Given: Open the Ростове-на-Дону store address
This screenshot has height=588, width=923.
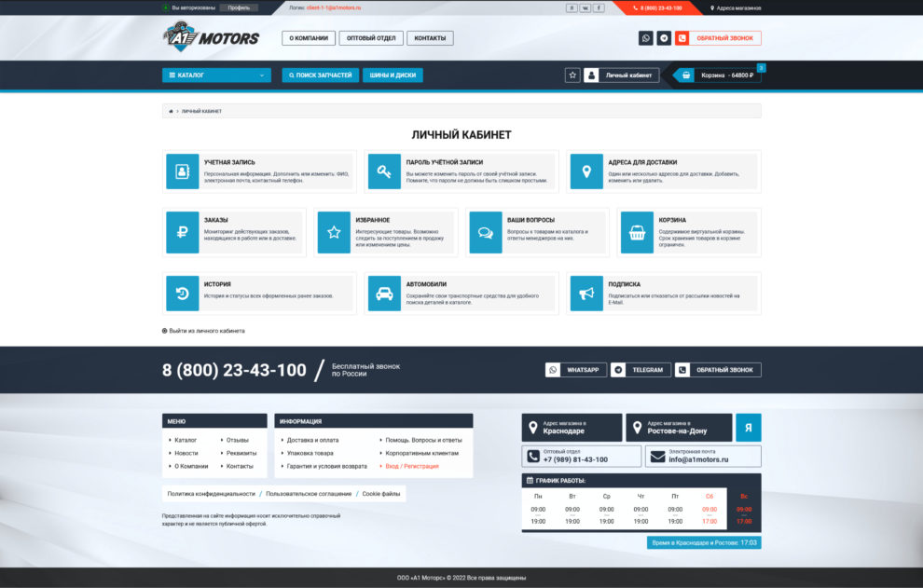Looking at the screenshot, I should 679,428.
